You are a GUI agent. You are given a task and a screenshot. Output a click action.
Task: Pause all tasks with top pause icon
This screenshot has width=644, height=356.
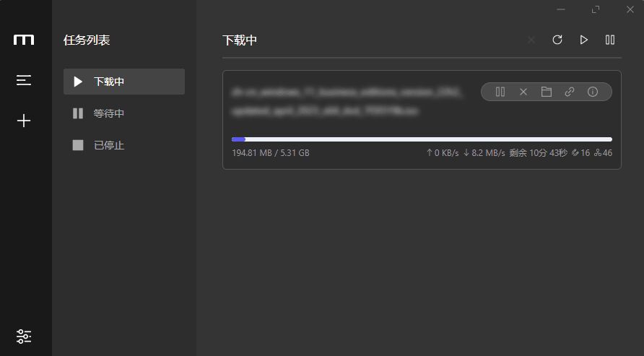tap(610, 40)
